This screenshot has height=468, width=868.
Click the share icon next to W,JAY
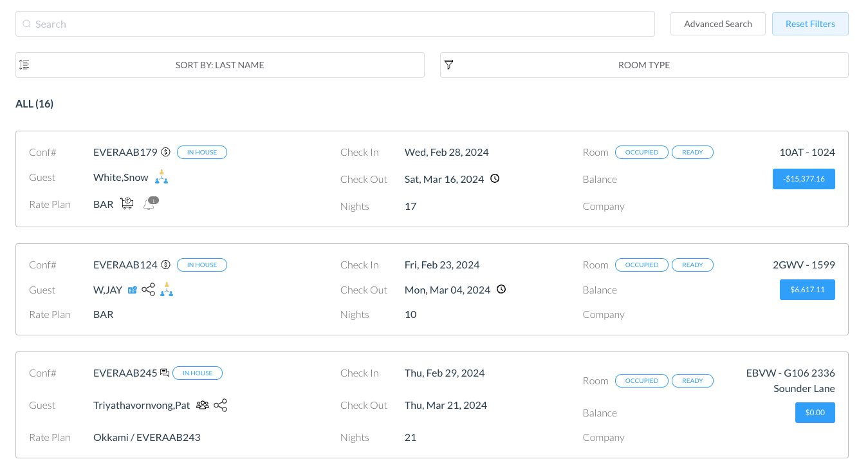(x=149, y=290)
